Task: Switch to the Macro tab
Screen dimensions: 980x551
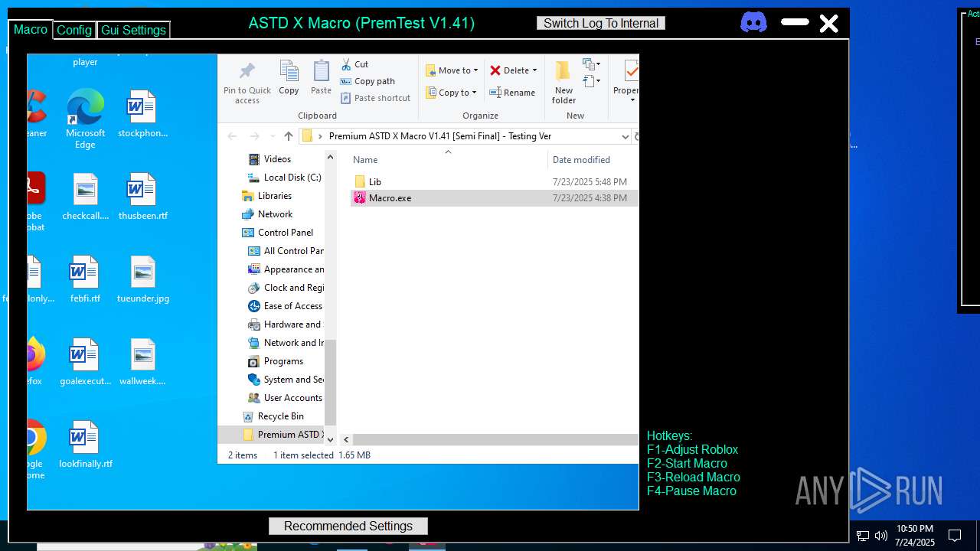Action: pyautogui.click(x=31, y=29)
